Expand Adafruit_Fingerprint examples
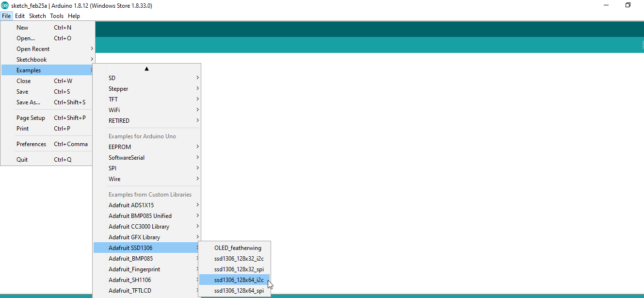This screenshot has height=298, width=644. coord(146,269)
